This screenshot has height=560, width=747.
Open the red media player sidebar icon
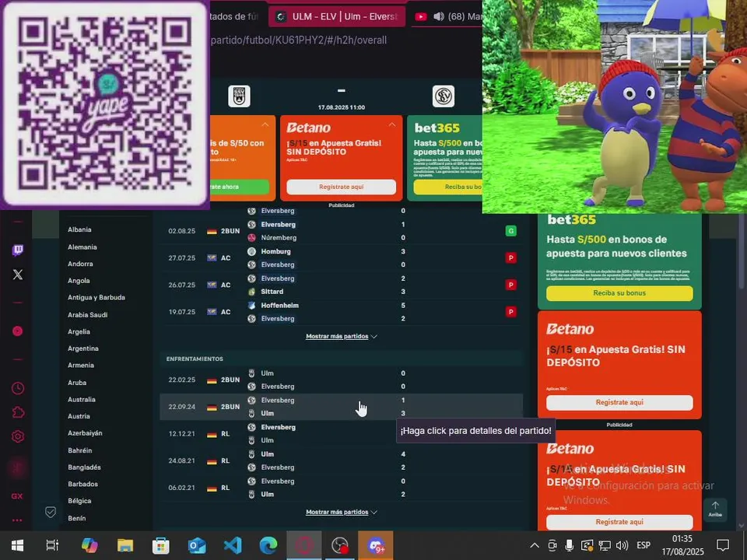(x=18, y=331)
